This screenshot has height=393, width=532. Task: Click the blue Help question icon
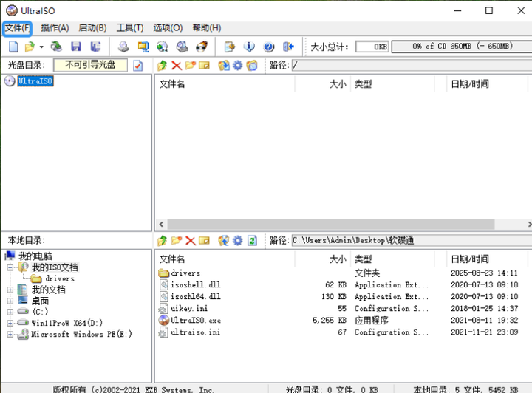point(269,47)
